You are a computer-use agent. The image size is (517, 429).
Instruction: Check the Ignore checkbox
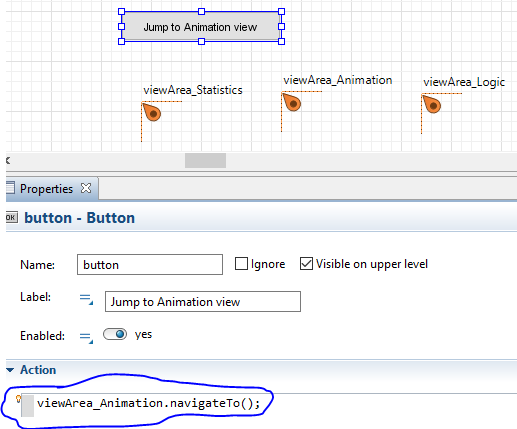(241, 264)
